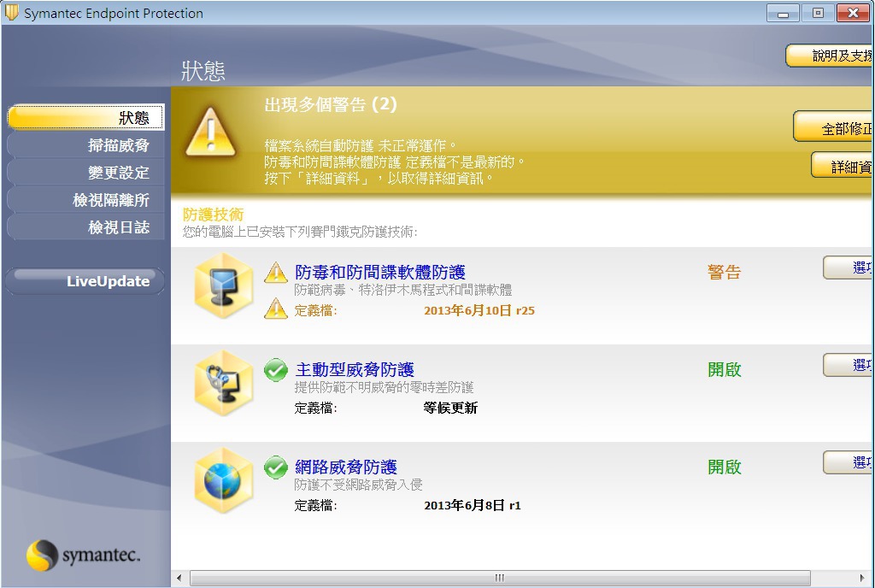This screenshot has height=588, width=875.
Task: Open 變更設定 in the sidebar
Action: click(86, 173)
